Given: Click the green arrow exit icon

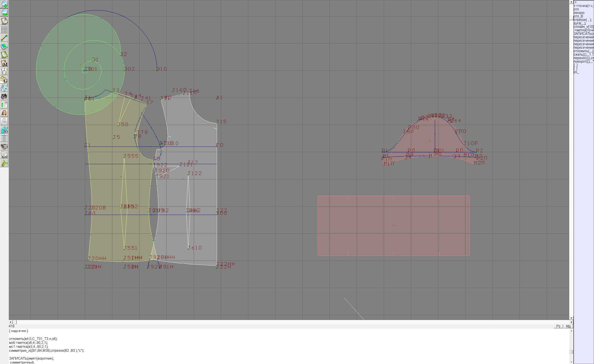Looking at the screenshot, I should 4,163.
